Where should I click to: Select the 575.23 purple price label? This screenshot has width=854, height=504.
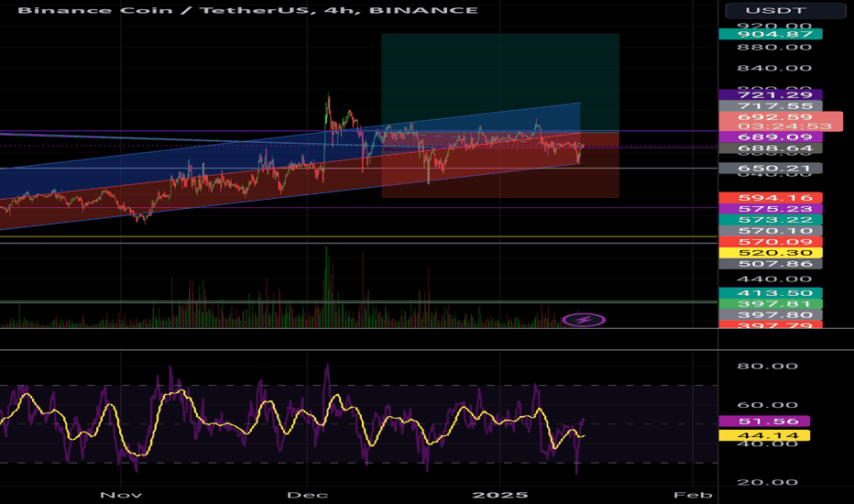point(771,209)
